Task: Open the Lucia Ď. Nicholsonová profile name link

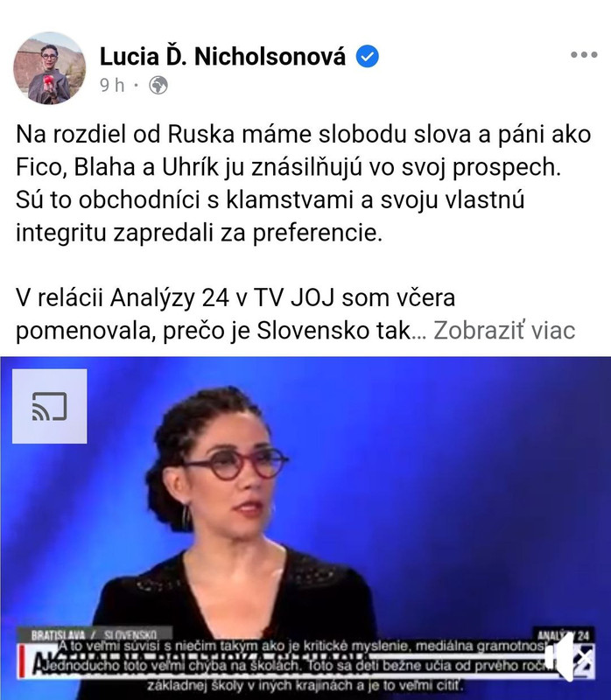Action: tap(222, 57)
